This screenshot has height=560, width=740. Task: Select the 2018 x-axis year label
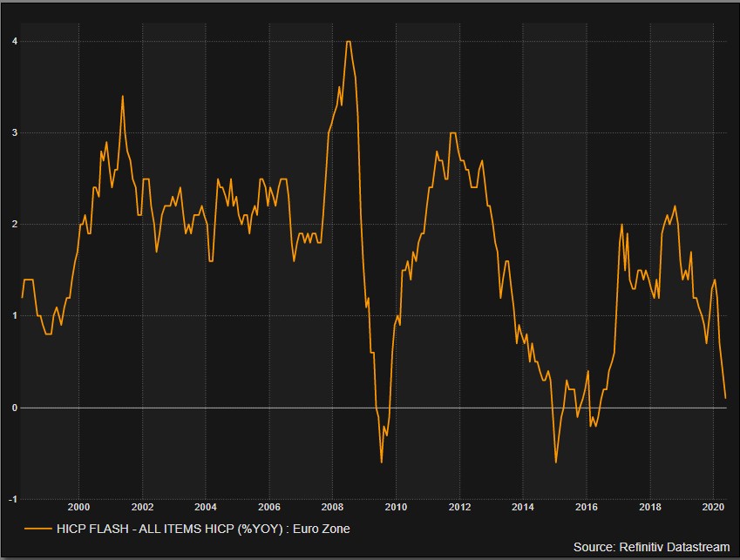tap(650, 506)
